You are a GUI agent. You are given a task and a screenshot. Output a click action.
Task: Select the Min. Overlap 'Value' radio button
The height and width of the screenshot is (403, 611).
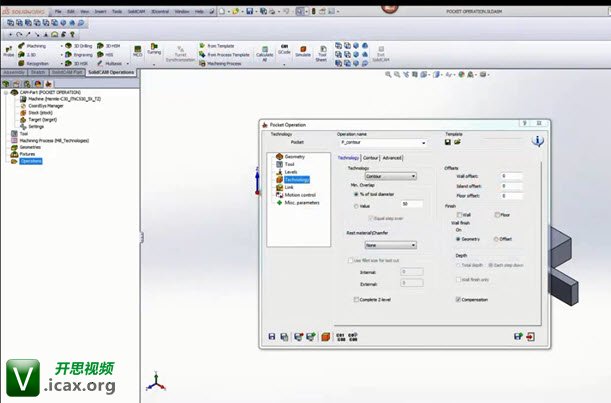click(x=356, y=206)
